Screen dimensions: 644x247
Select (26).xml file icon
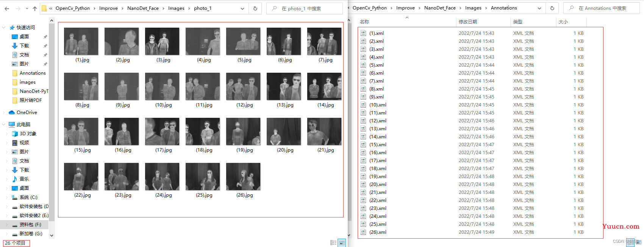[x=363, y=232]
